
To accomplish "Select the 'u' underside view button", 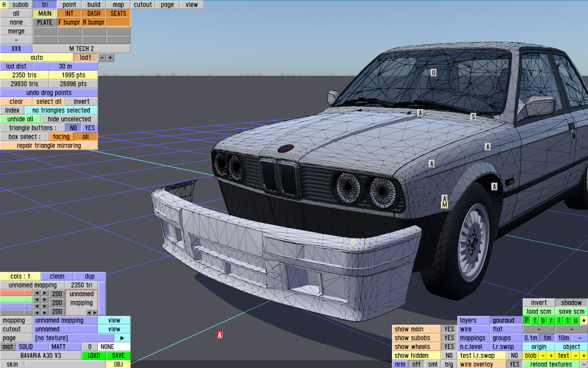I will pyautogui.click(x=576, y=321).
